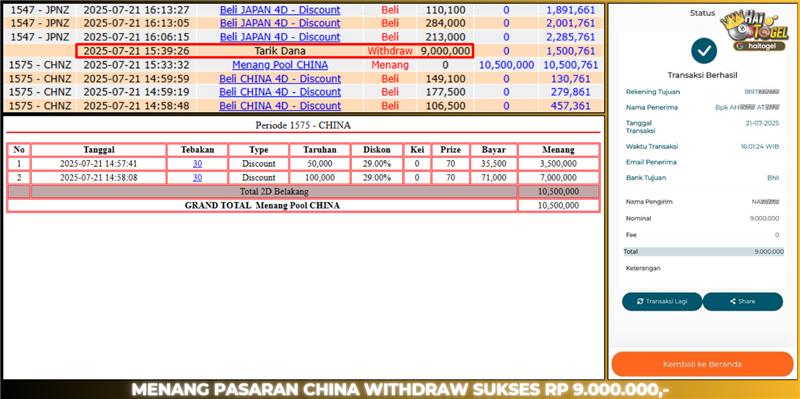800x399 pixels.
Task: Open Beli CHINA 4D link at 14:58:48
Action: 280,106
